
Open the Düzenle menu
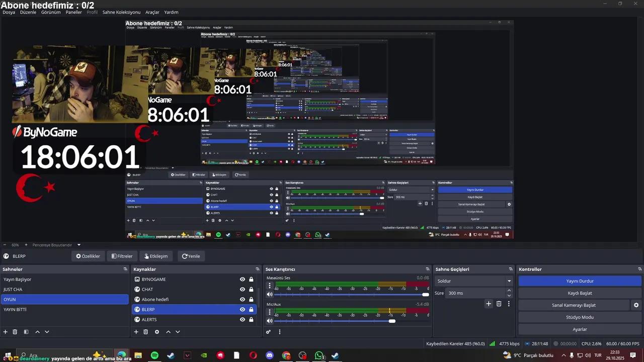pyautogui.click(x=28, y=12)
